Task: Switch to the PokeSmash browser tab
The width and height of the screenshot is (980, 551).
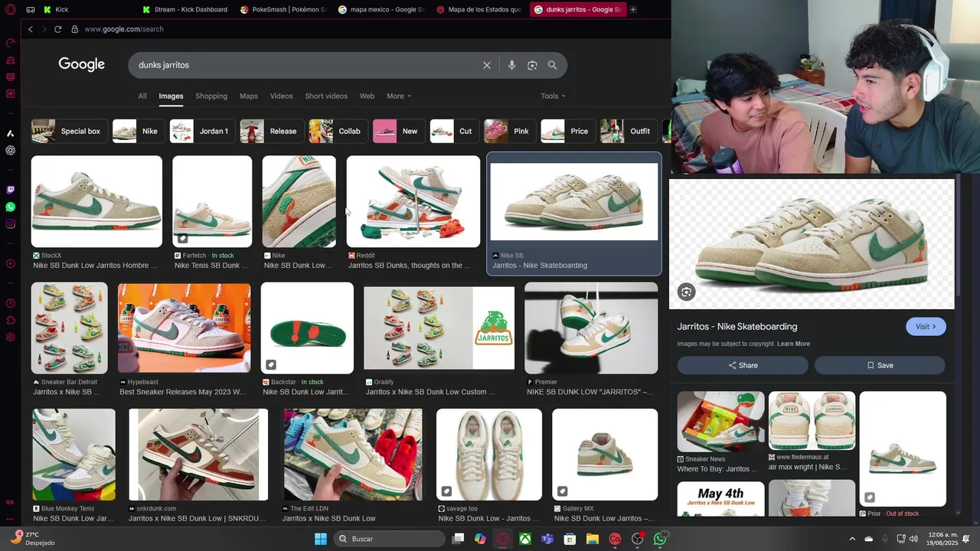Action: click(x=283, y=9)
